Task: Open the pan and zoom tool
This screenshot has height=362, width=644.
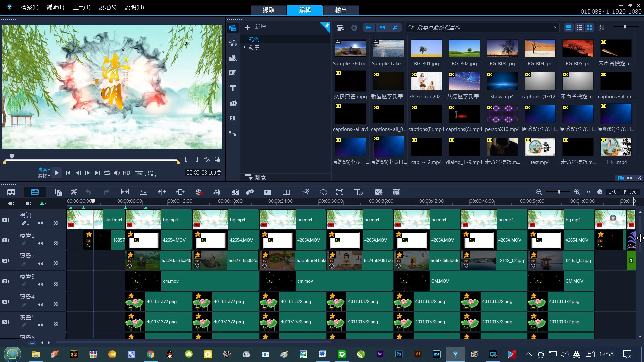Action: pos(340,192)
